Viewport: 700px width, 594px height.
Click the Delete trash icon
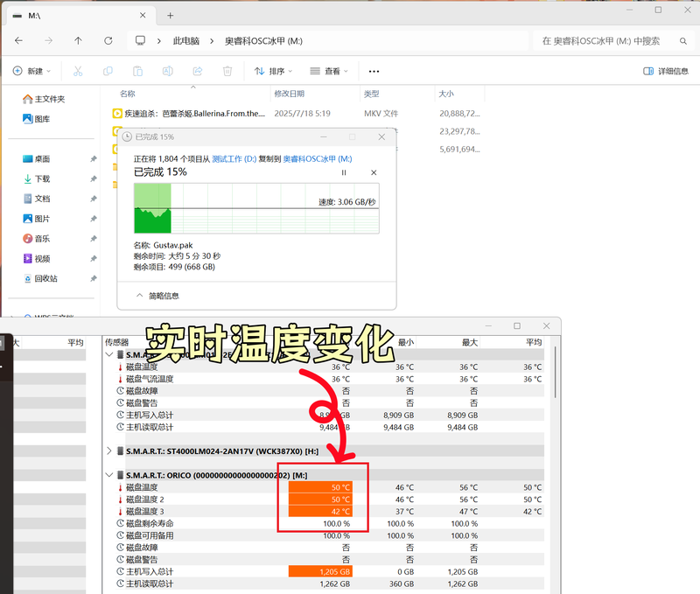[x=227, y=71]
